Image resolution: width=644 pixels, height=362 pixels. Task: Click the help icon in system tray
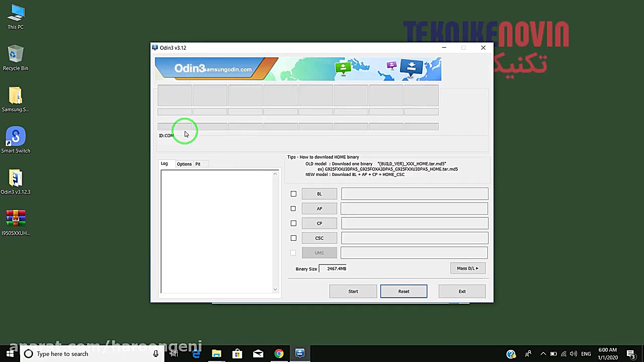point(511,354)
